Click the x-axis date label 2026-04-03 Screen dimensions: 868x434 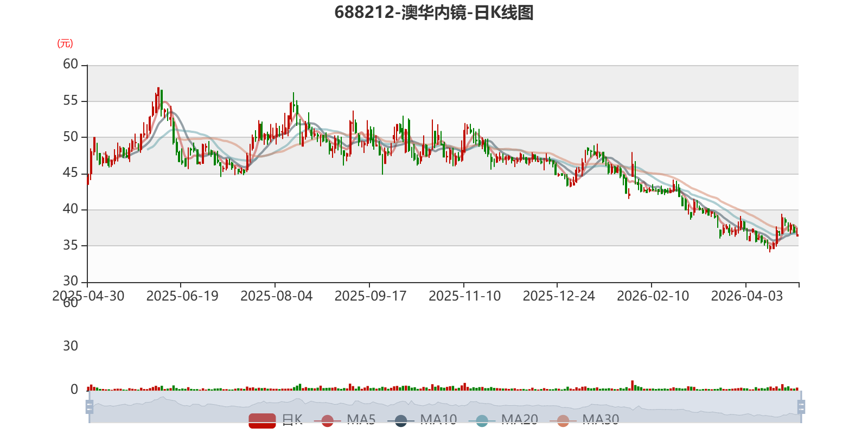(747, 296)
